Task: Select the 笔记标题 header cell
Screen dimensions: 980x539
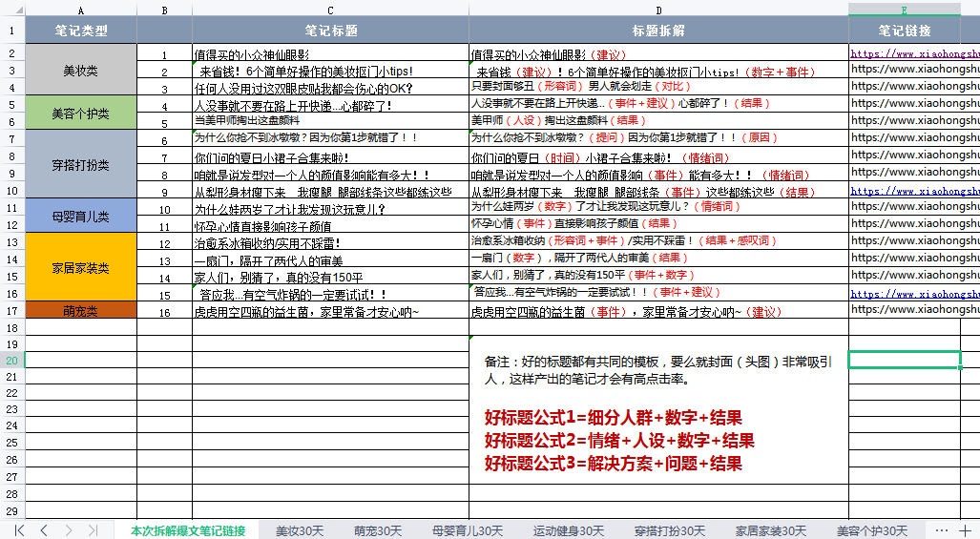Action: pos(330,30)
